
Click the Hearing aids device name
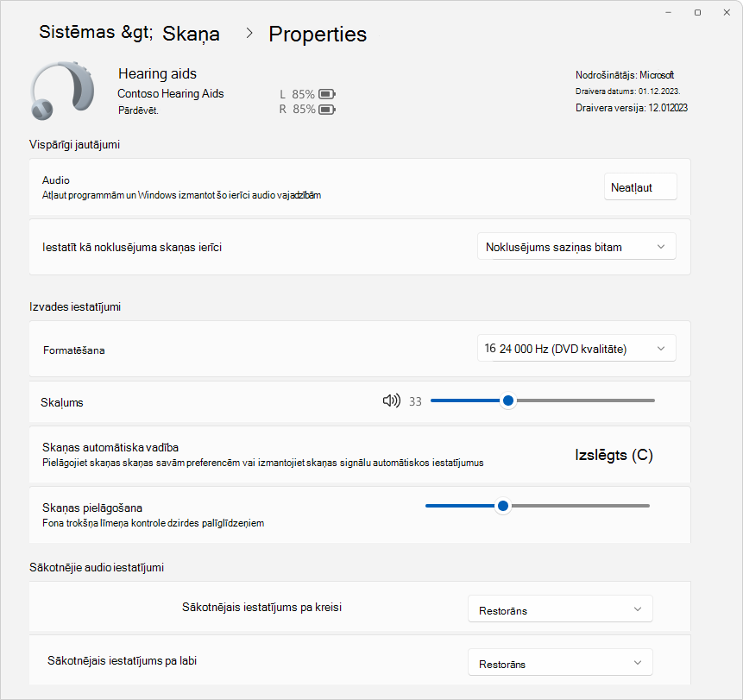[x=157, y=73]
